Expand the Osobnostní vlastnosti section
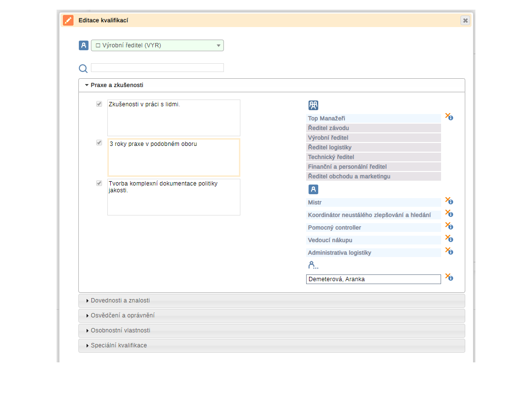 (120, 330)
